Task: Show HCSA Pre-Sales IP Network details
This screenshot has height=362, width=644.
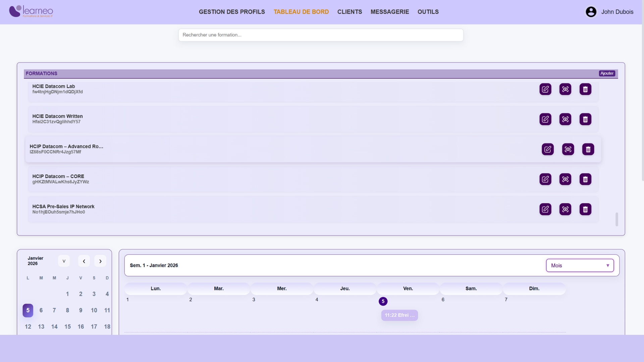Action: (x=565, y=209)
